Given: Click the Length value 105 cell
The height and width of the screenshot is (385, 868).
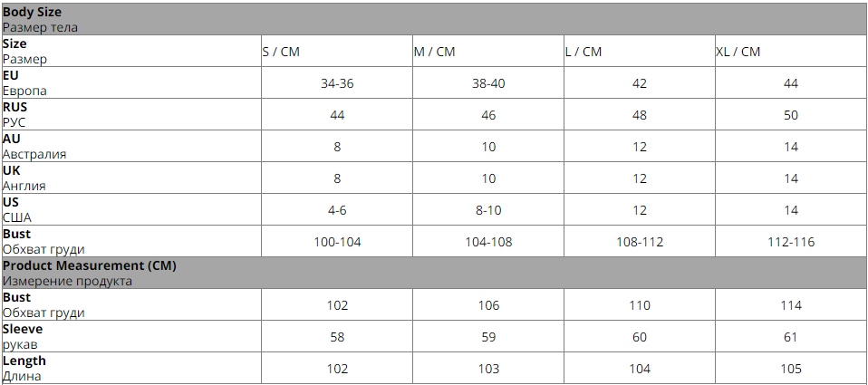Looking at the screenshot, I should coord(791,369).
